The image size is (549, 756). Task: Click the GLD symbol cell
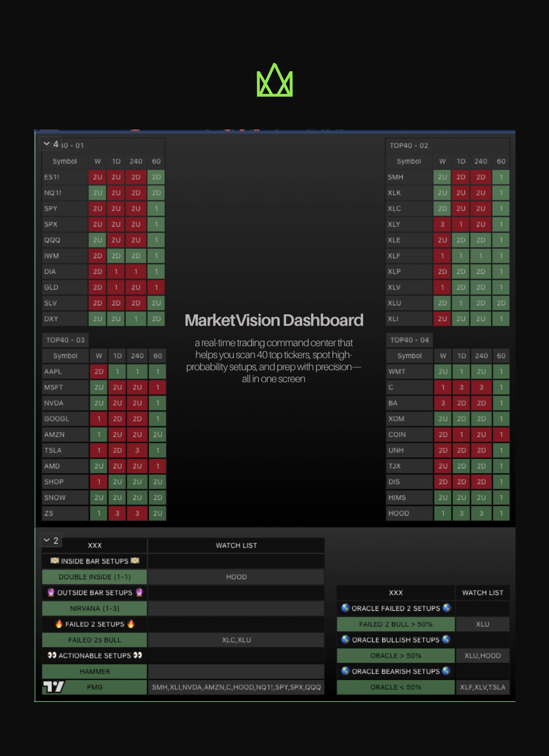(x=65, y=287)
